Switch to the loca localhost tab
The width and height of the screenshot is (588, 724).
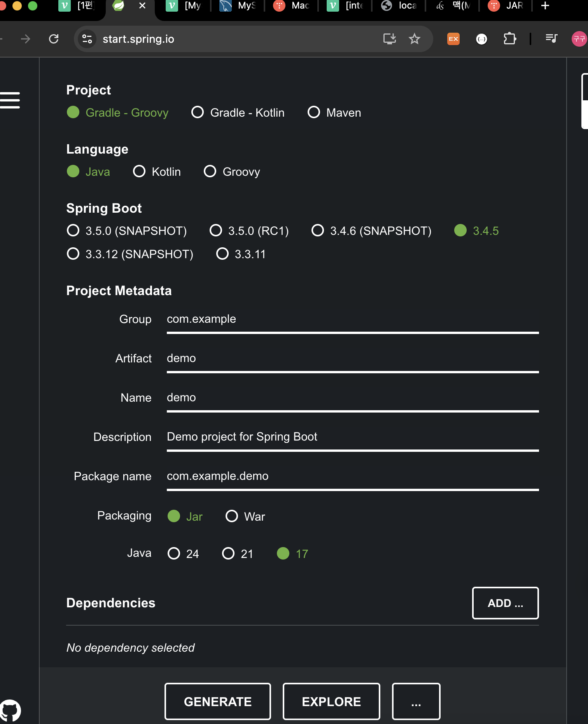click(x=399, y=6)
